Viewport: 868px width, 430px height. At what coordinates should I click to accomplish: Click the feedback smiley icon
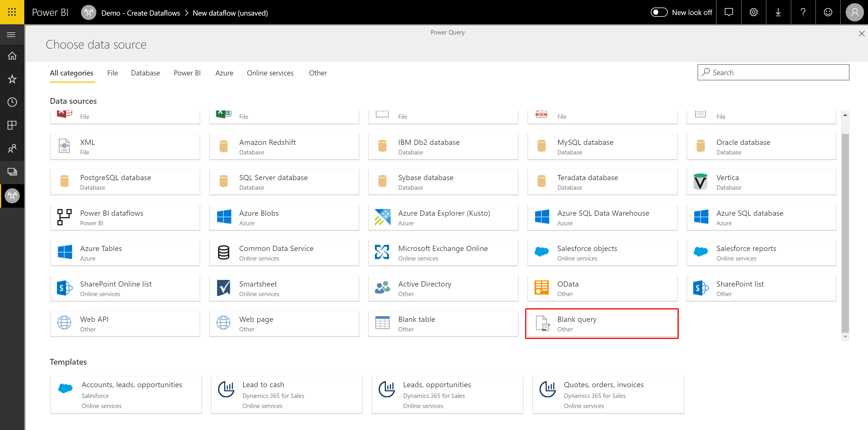coord(828,12)
